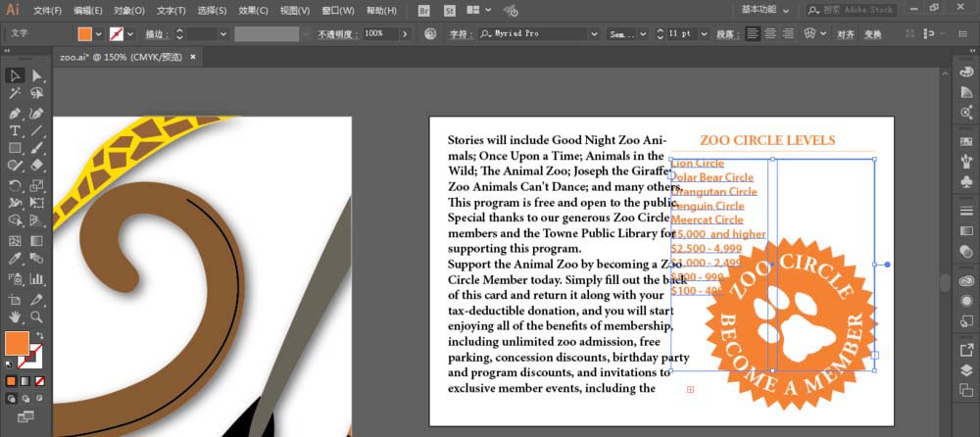Expand the stroke weight dropdown
The image size is (980, 437).
tap(223, 33)
